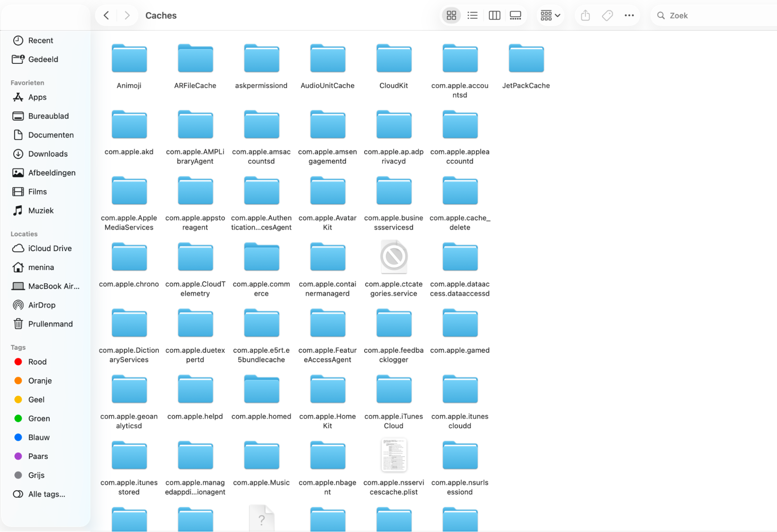Toggle list view mode
The height and width of the screenshot is (532, 777).
coord(472,16)
